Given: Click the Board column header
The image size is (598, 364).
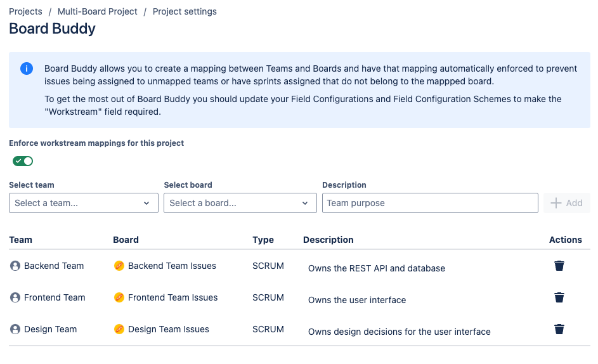Looking at the screenshot, I should (126, 240).
